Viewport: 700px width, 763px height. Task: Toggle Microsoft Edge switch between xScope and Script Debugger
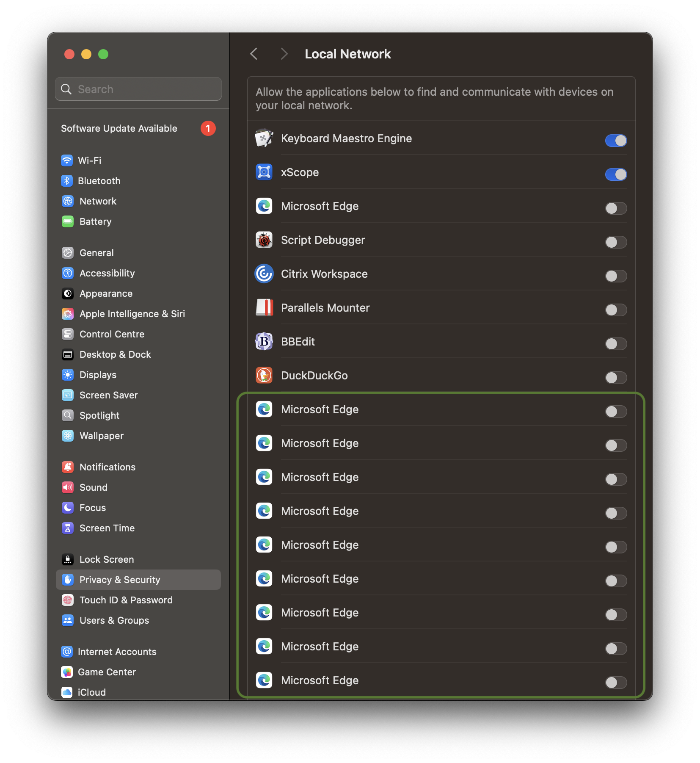tap(616, 208)
